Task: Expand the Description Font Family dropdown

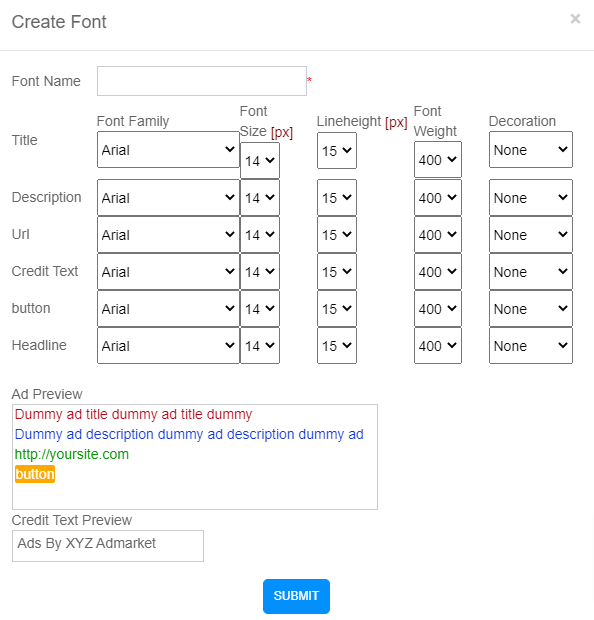Action: [168, 198]
